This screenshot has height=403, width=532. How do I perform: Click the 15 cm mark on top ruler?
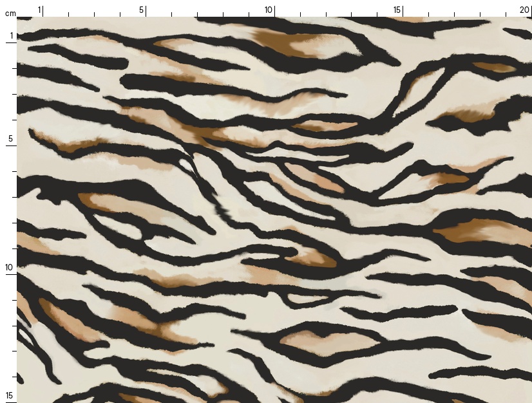(402, 10)
